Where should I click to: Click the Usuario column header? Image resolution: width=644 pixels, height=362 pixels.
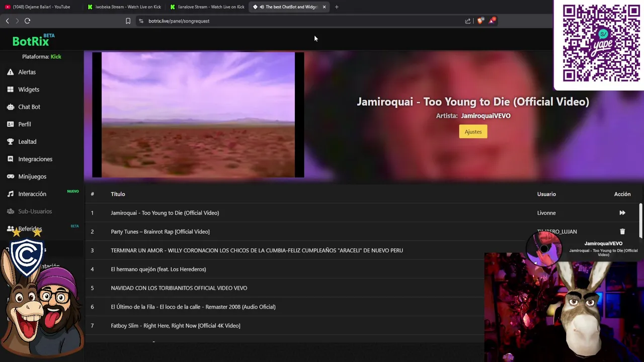click(546, 194)
